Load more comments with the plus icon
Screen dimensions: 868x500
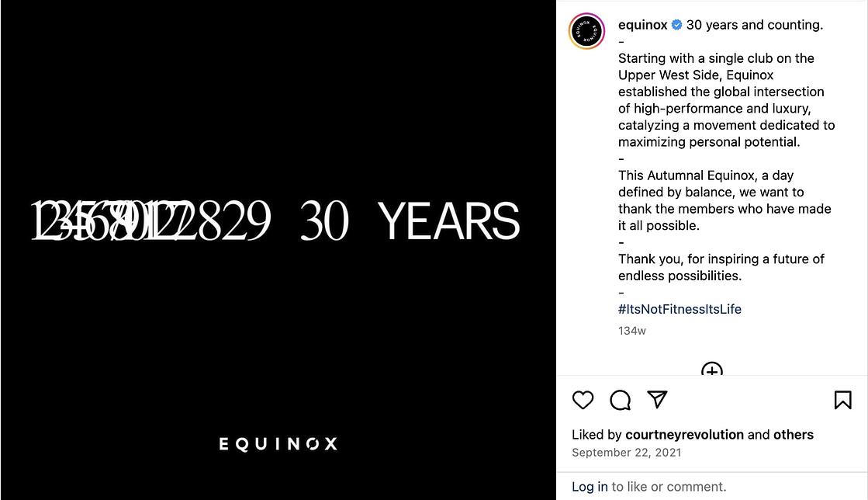click(712, 371)
